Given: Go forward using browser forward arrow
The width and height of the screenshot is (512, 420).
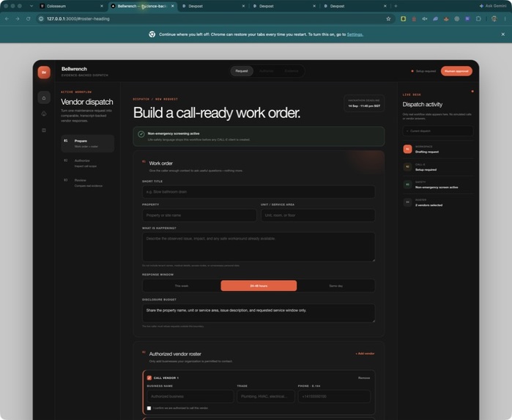Looking at the screenshot, I should click(x=18, y=19).
